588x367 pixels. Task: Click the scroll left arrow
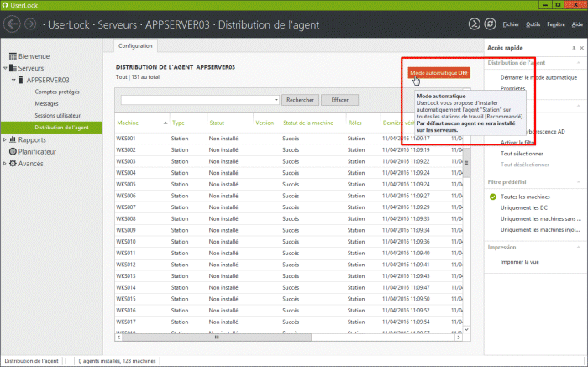pyautogui.click(x=119, y=338)
